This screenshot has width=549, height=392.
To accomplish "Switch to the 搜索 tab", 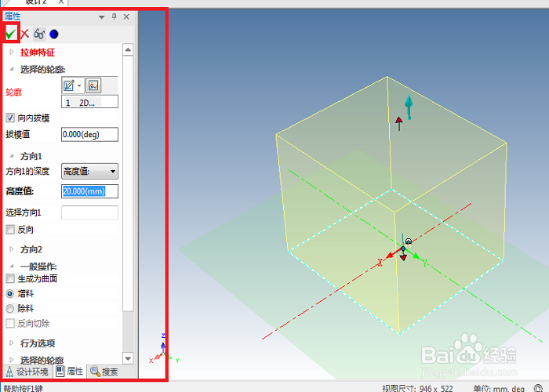I will point(104,372).
